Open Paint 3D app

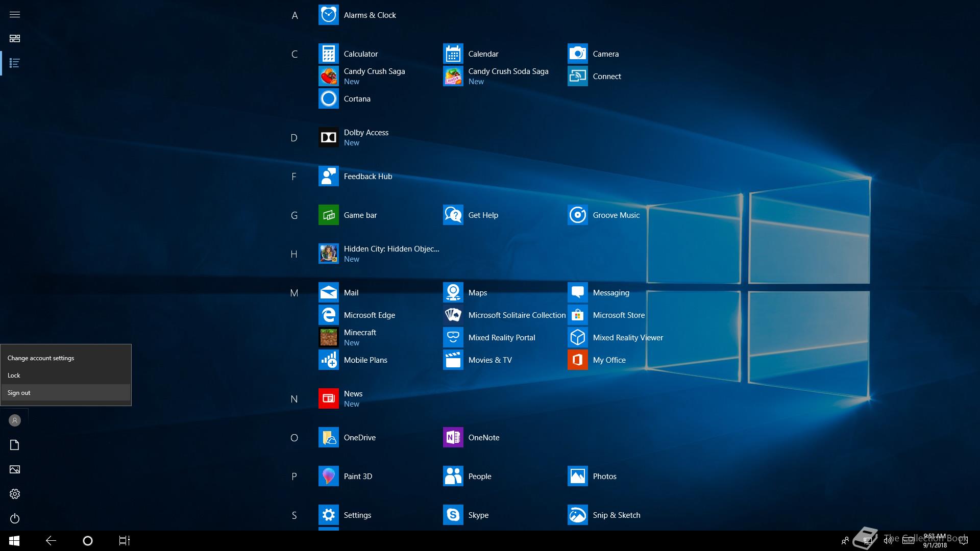328,477
